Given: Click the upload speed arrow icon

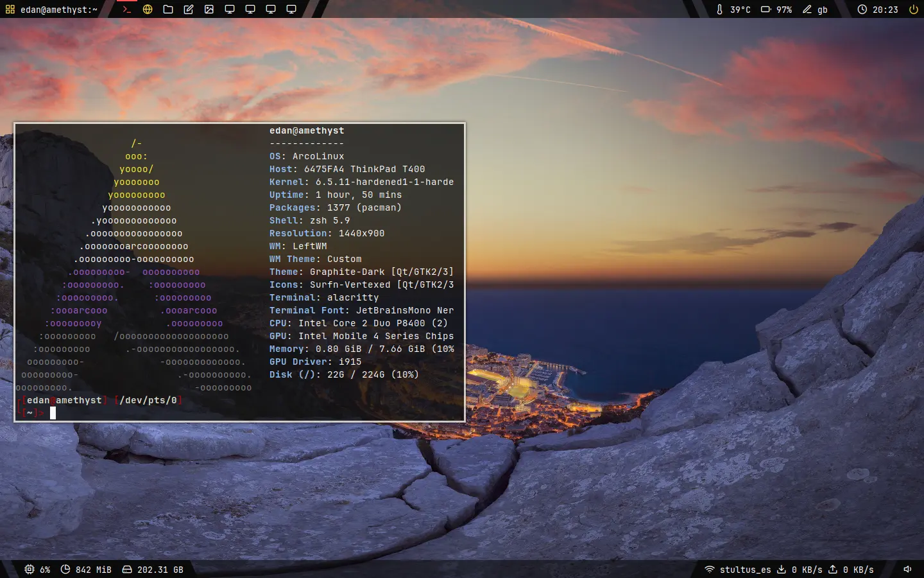Looking at the screenshot, I should (833, 569).
